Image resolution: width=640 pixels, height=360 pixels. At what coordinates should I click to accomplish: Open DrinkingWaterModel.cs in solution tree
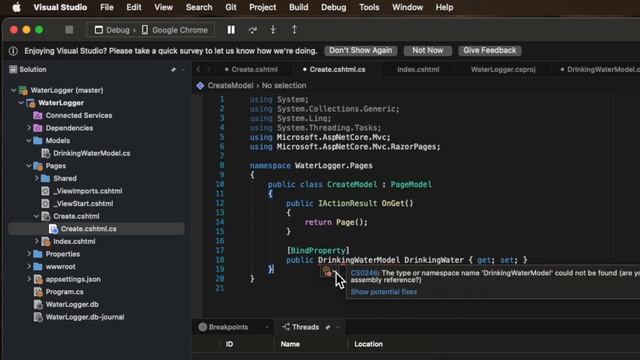(x=91, y=153)
